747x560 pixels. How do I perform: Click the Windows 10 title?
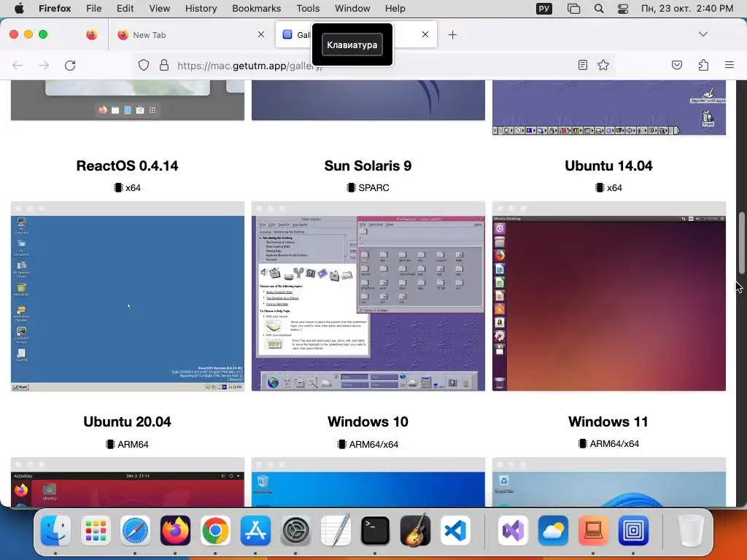click(x=368, y=422)
